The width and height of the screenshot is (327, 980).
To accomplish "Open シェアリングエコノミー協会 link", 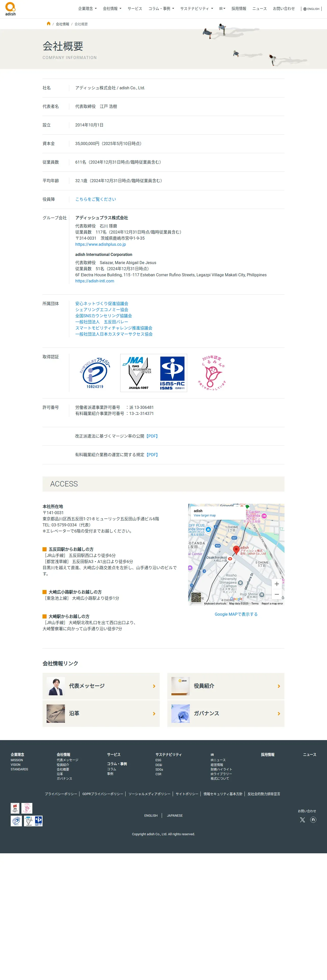I will 102,310.
